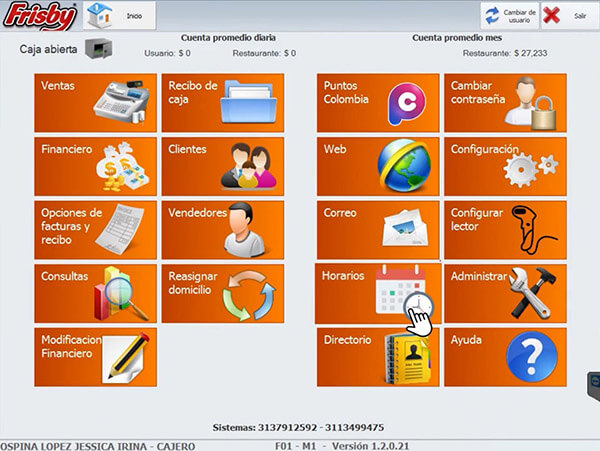Open Cambiar contraseña padlock tile

coord(505,103)
